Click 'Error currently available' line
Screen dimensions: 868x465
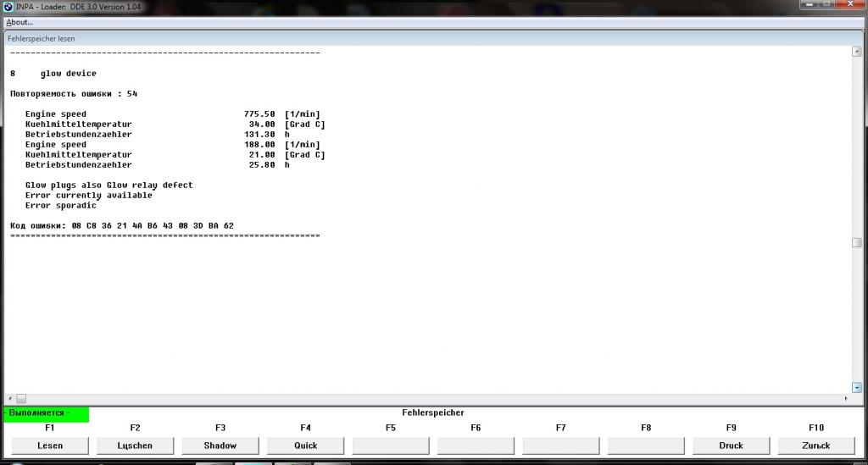pyautogui.click(x=88, y=195)
